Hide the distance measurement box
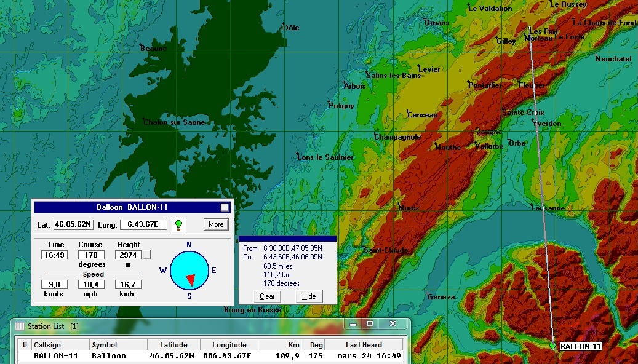 tap(309, 296)
